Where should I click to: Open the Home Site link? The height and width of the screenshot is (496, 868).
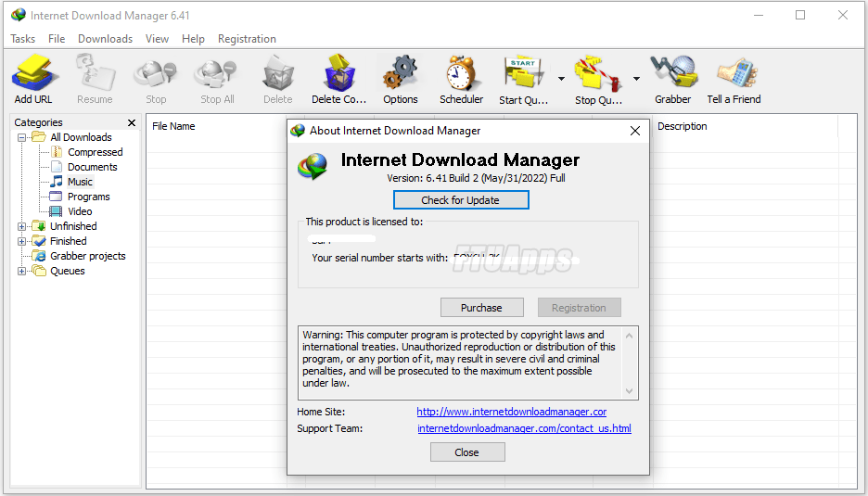coord(512,412)
